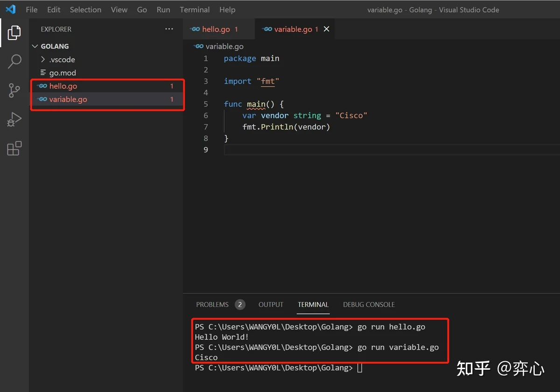This screenshot has width=560, height=392.
Task: Click the problems count badge showing 2
Action: 240,304
